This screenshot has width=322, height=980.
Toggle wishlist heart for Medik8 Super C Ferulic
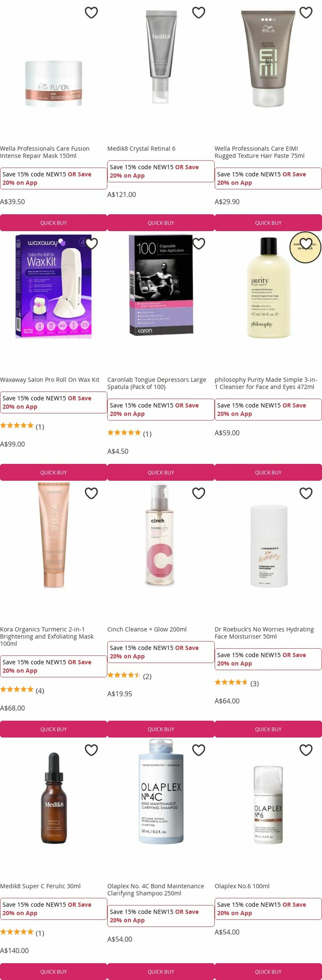click(91, 750)
